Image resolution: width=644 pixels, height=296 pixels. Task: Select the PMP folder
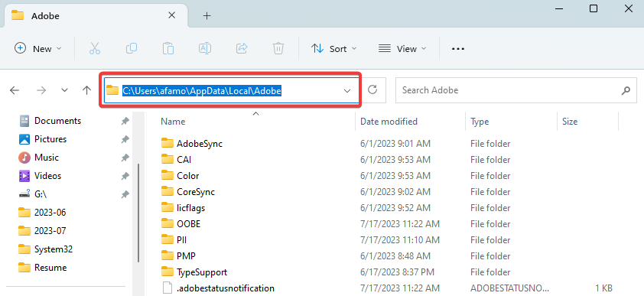186,256
